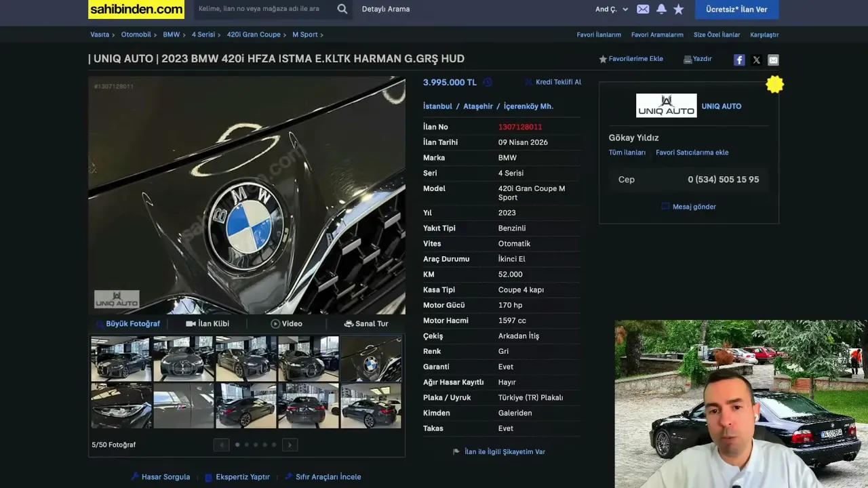Open messages envelope icon in header
The height and width of the screenshot is (488, 868).
pyautogui.click(x=643, y=9)
